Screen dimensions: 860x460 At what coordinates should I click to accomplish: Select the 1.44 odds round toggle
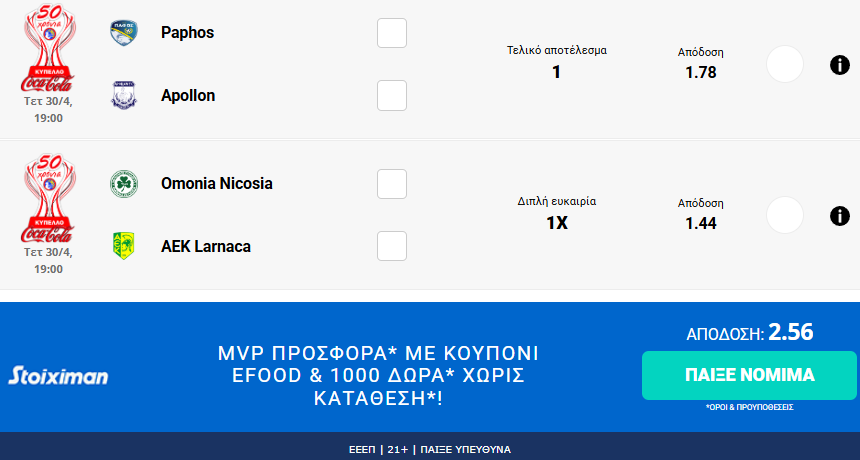[x=785, y=215]
